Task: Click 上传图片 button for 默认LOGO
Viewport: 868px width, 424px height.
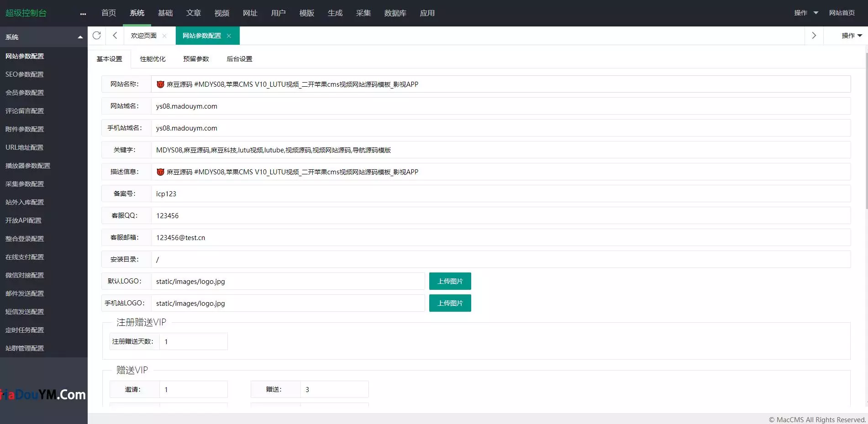Action: point(450,281)
